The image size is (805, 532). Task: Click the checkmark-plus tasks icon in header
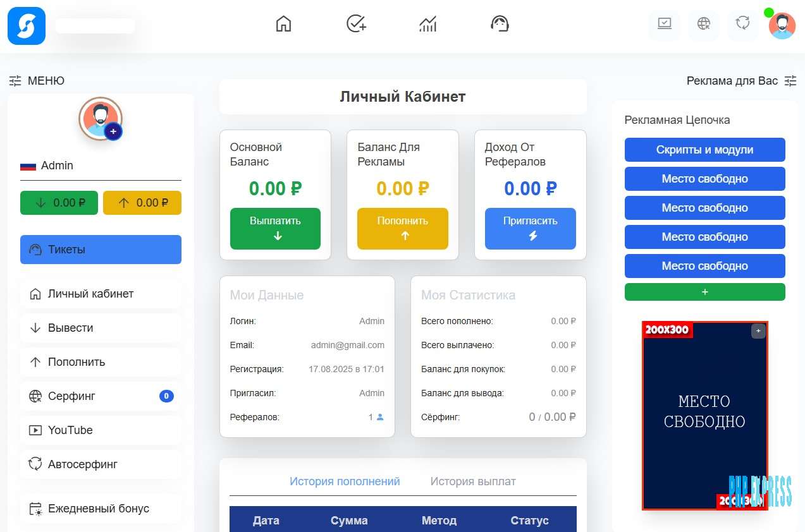pos(356,24)
